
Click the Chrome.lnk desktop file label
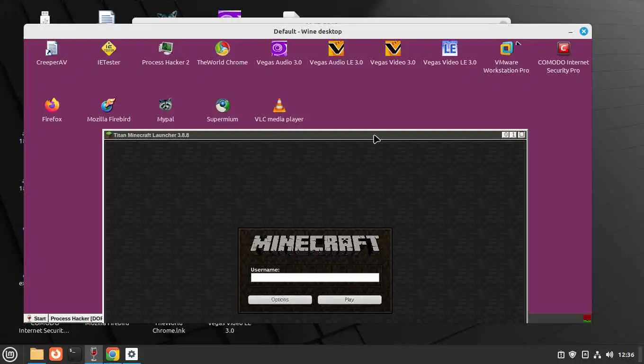tap(169, 330)
